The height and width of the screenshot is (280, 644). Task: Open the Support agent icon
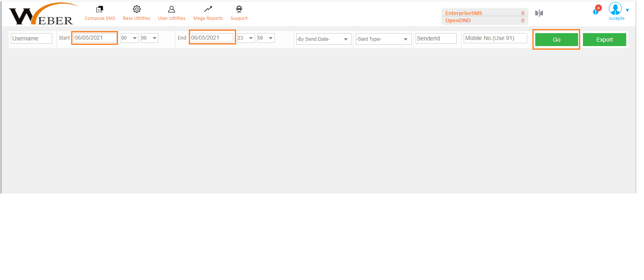[x=239, y=9]
